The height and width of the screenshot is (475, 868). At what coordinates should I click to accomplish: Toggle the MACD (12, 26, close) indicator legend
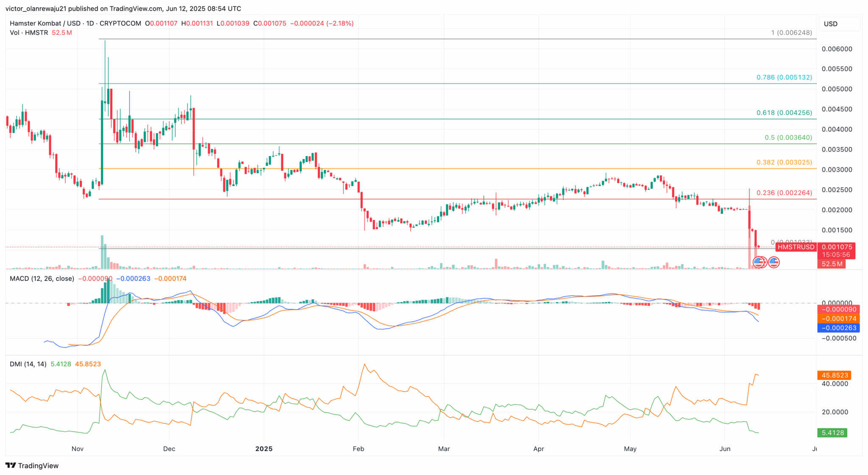pyautogui.click(x=41, y=279)
